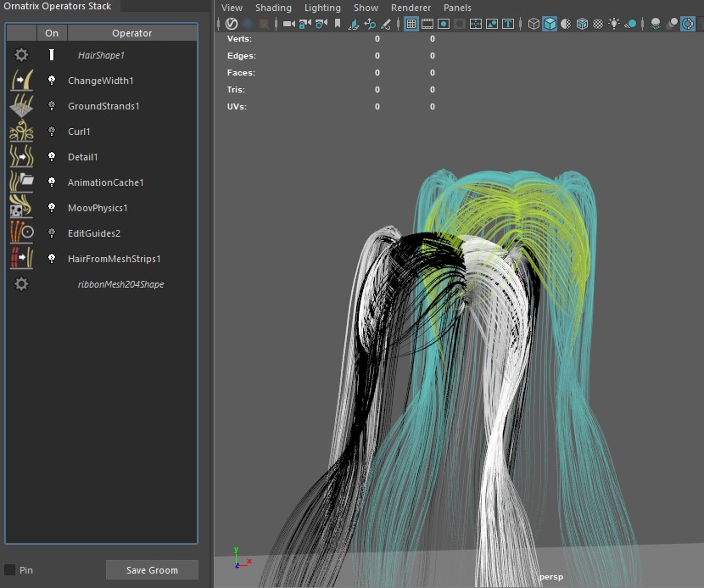Enable the Curl1 operator bulb

pyautogui.click(x=52, y=132)
